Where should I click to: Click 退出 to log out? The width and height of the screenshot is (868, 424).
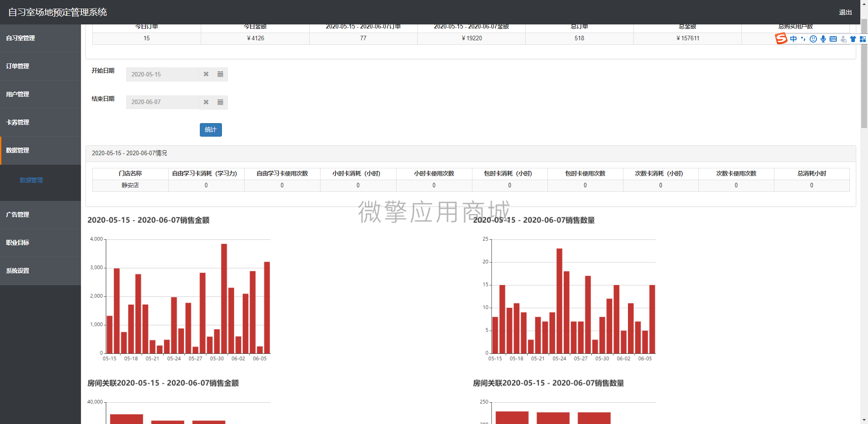845,12
